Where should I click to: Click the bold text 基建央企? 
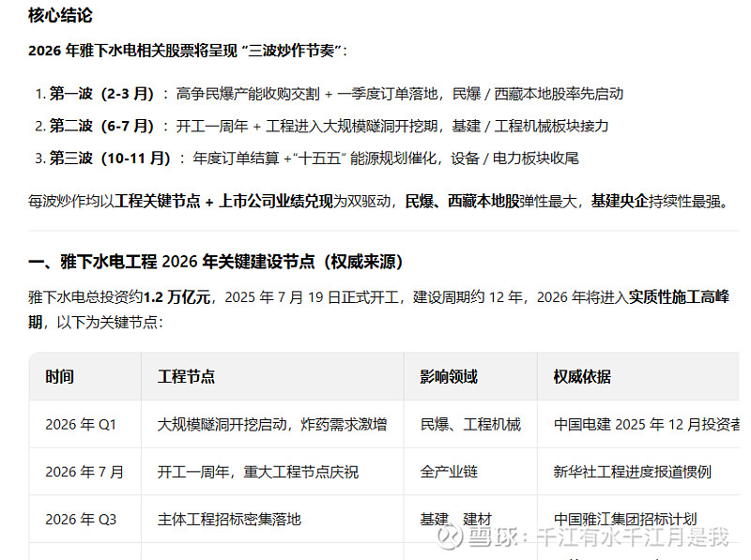click(620, 202)
